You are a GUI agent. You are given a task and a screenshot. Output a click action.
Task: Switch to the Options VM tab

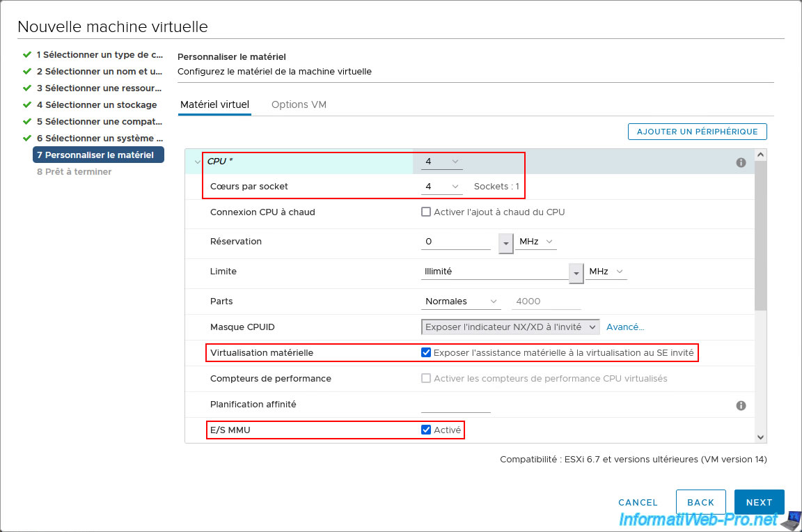(x=299, y=104)
